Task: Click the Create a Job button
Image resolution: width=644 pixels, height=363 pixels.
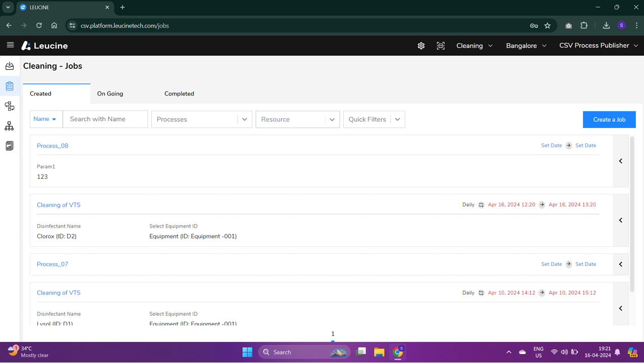Action: (609, 119)
